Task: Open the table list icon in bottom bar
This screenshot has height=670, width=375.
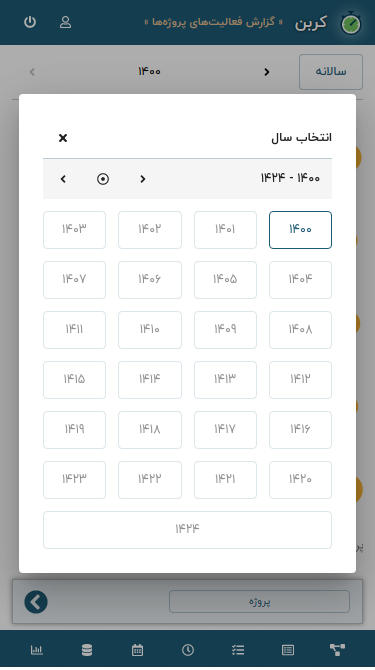Action: tap(288, 650)
